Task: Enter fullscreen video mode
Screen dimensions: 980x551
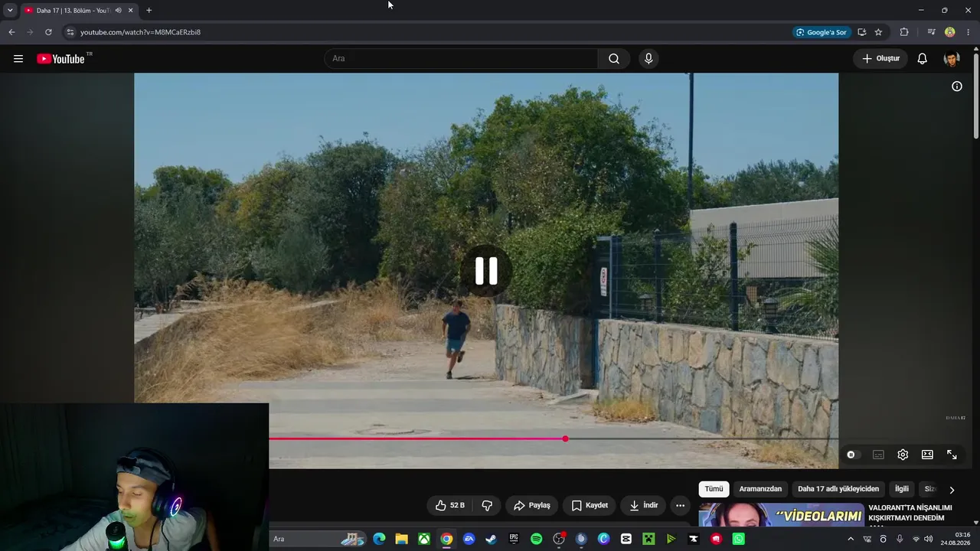Action: 952,455
